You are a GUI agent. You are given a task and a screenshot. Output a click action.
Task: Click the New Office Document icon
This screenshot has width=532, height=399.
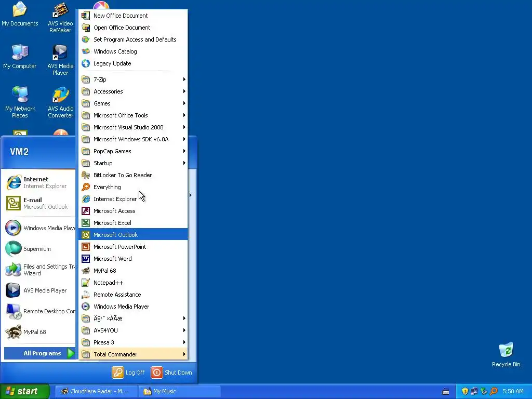click(x=86, y=15)
